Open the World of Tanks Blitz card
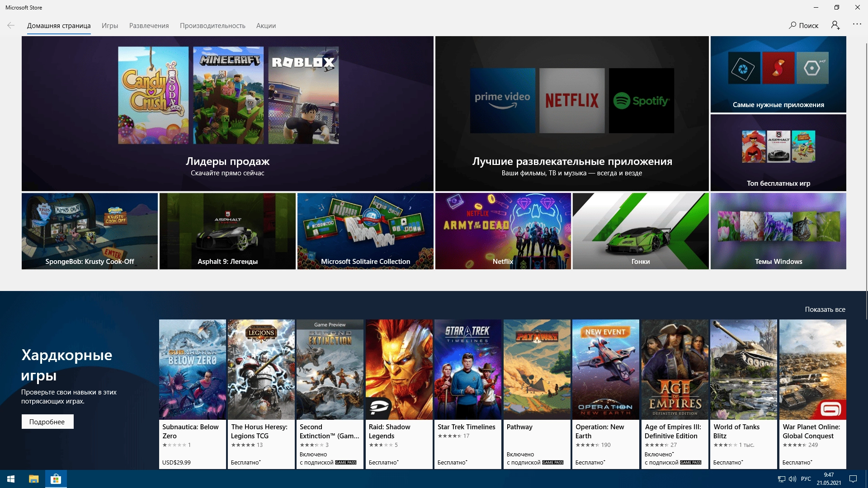868x488 pixels. 744,394
